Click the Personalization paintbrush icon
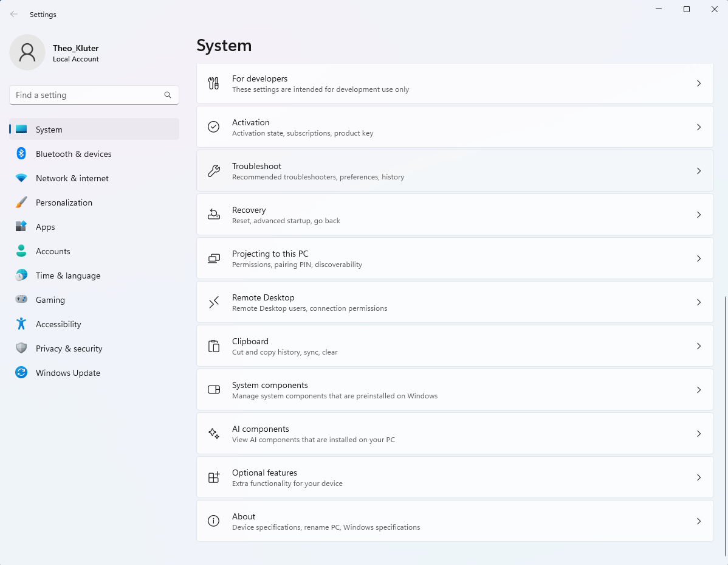 21,202
